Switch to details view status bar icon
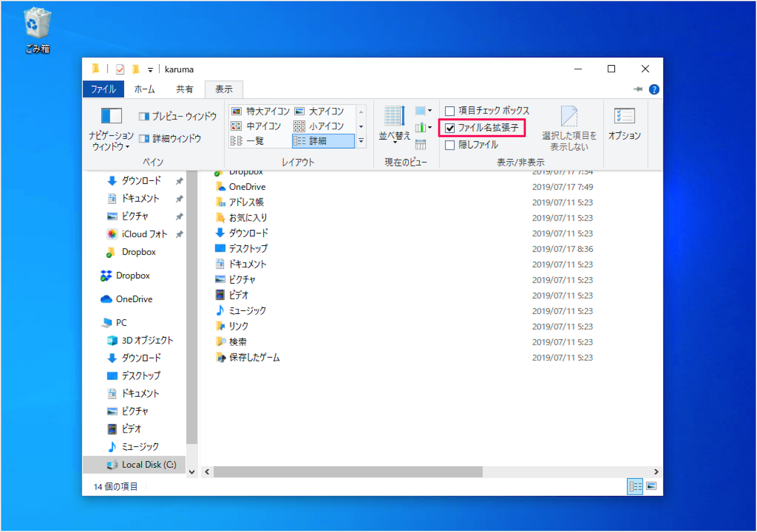757x532 pixels. (x=636, y=486)
